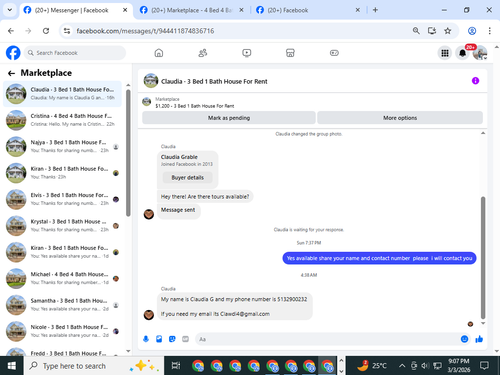Open conversation info purple icon

[x=475, y=81]
